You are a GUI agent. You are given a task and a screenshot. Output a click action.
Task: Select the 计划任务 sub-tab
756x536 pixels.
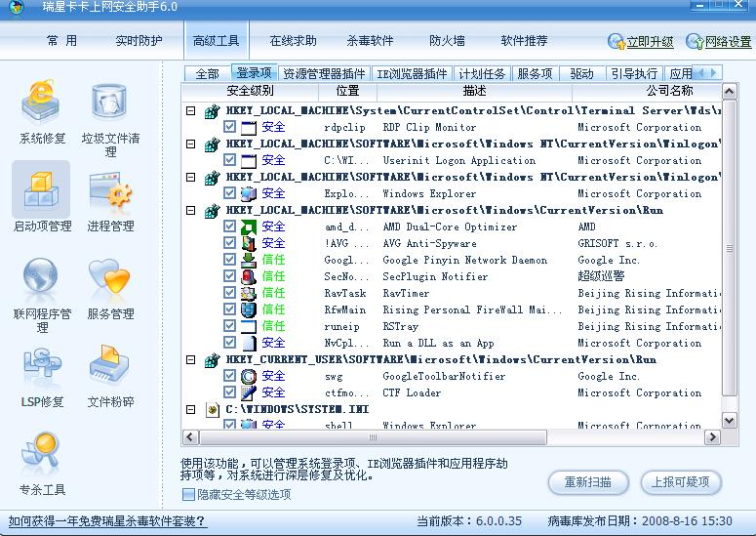[x=482, y=74]
